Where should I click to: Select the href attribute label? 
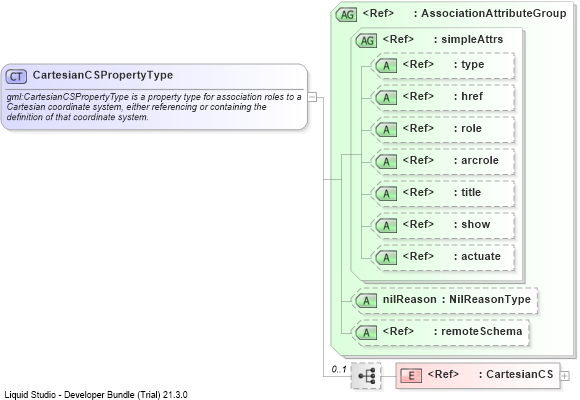click(x=472, y=97)
